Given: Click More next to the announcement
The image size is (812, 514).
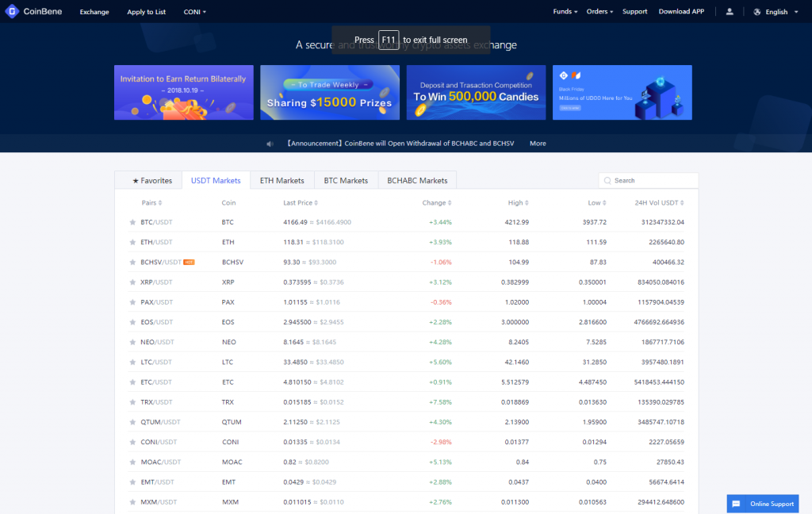Looking at the screenshot, I should pos(538,144).
